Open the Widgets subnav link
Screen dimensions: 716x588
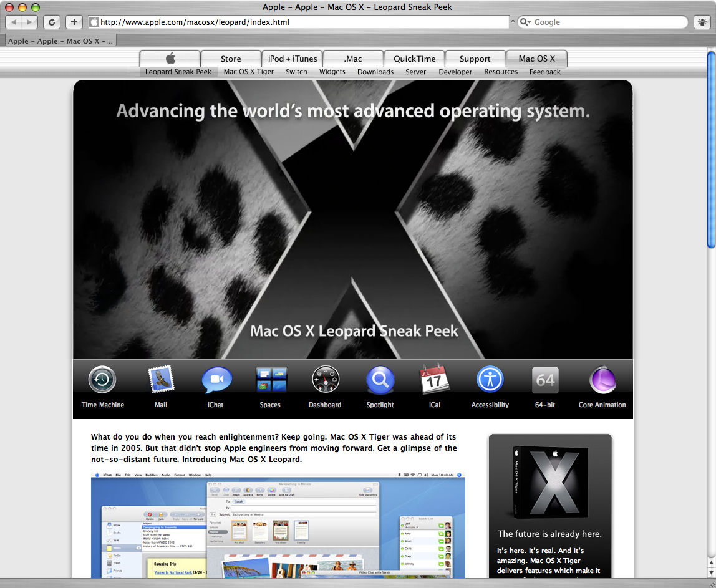tap(332, 72)
